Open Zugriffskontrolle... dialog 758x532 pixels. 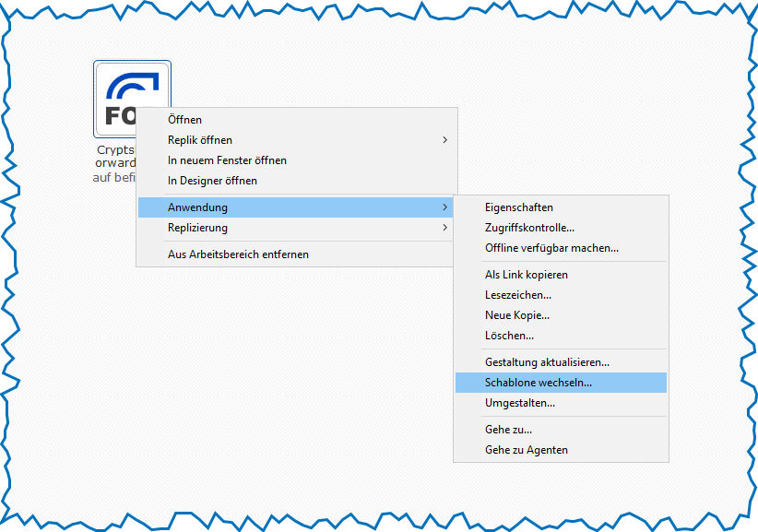(529, 228)
